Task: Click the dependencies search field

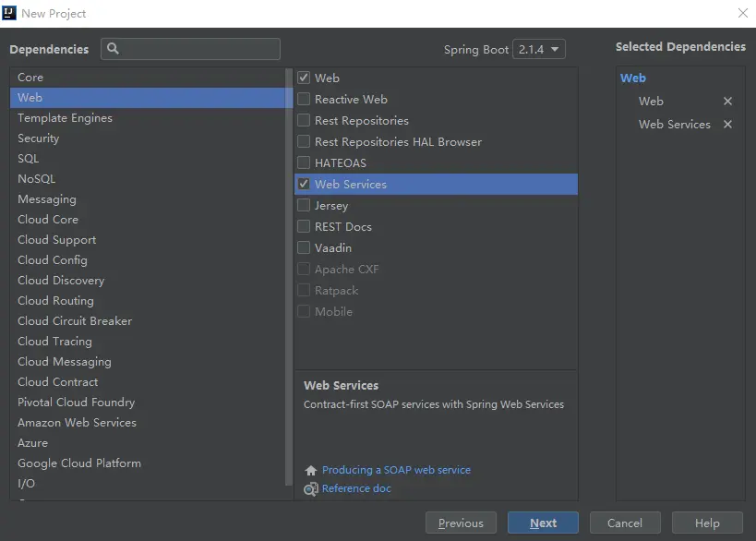Action: pyautogui.click(x=199, y=49)
